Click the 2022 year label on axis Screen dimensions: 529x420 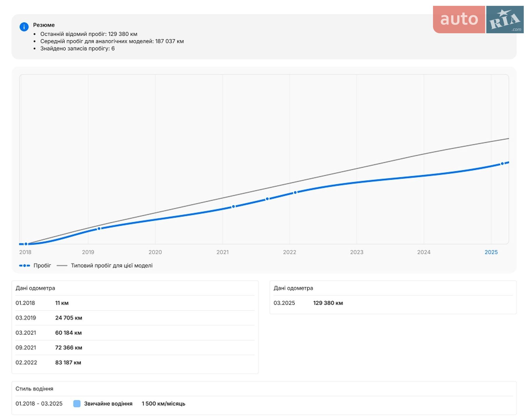coord(289,252)
